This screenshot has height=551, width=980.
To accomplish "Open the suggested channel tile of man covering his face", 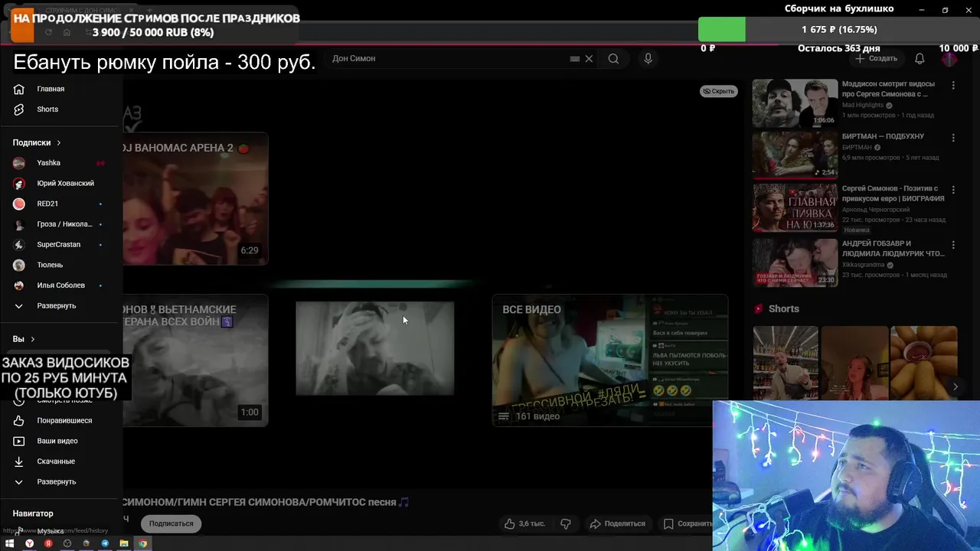I will tap(375, 348).
